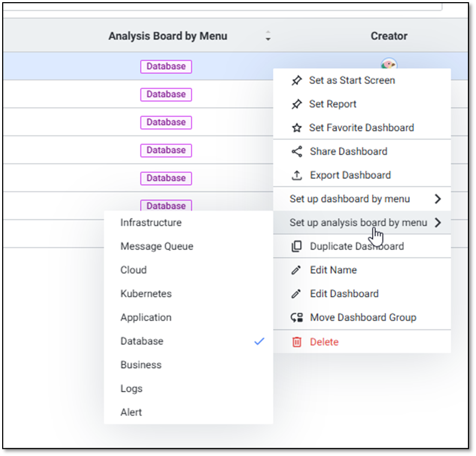Sort by Analysis Board by Menu column arrows

(268, 36)
